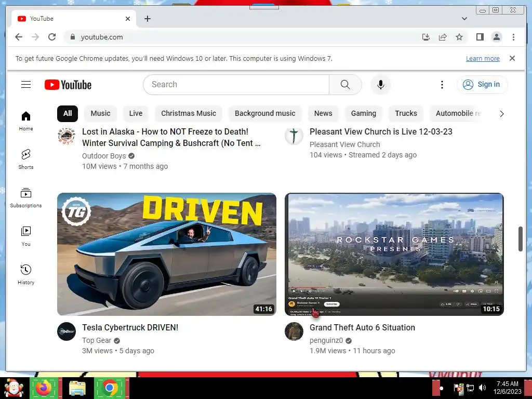Open Pleasant View Church channel avatar
This screenshot has width=532, height=399.
[x=294, y=136]
